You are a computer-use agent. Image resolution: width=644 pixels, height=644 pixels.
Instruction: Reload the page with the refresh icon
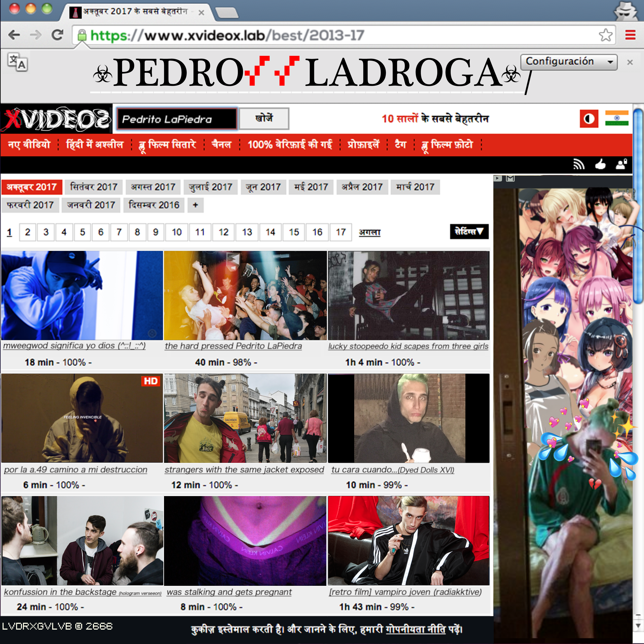click(x=57, y=35)
